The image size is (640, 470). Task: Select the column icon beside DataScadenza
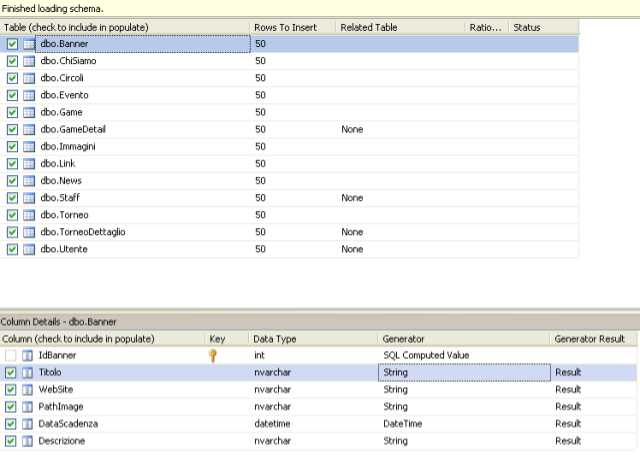(27, 424)
